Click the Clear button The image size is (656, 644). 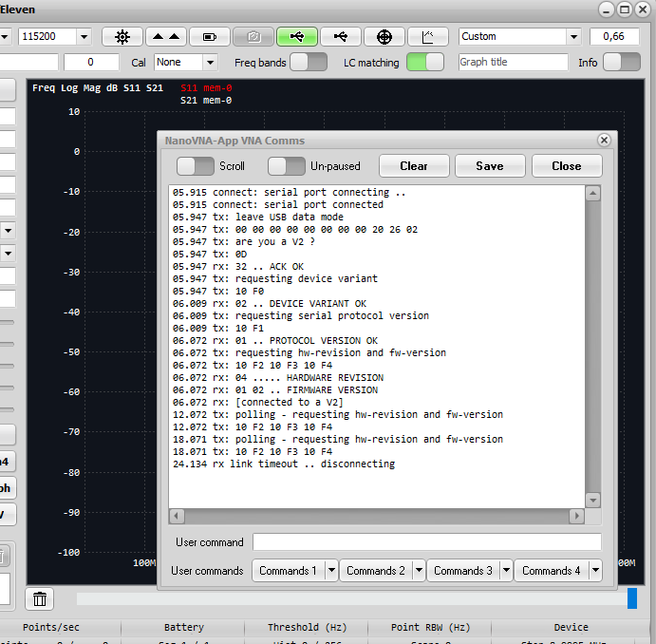414,166
